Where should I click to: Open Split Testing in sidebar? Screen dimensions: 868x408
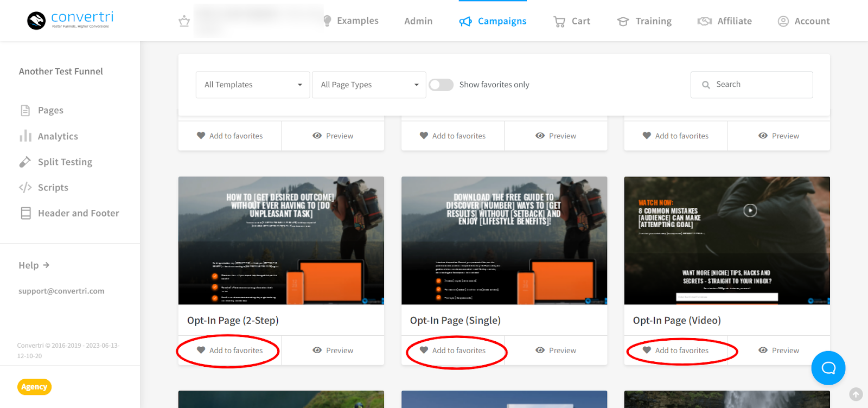coord(65,162)
